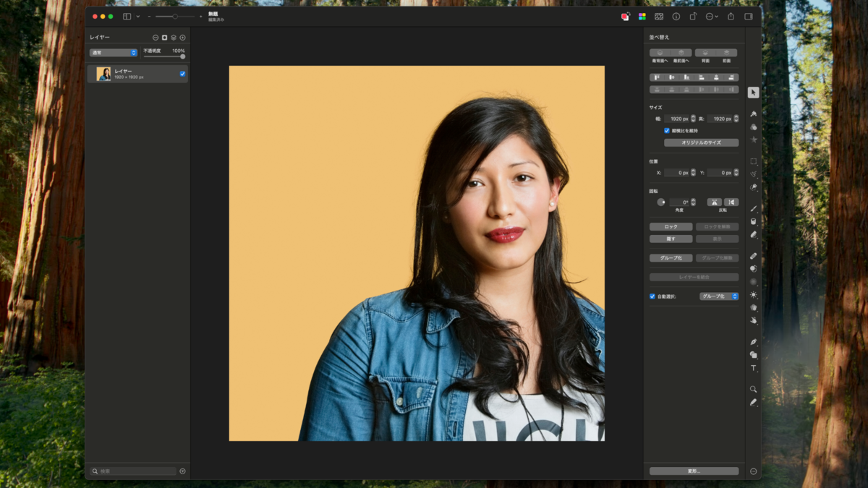The height and width of the screenshot is (488, 868).
Task: Click the 角度 angle stepper arrows
Action: (693, 202)
